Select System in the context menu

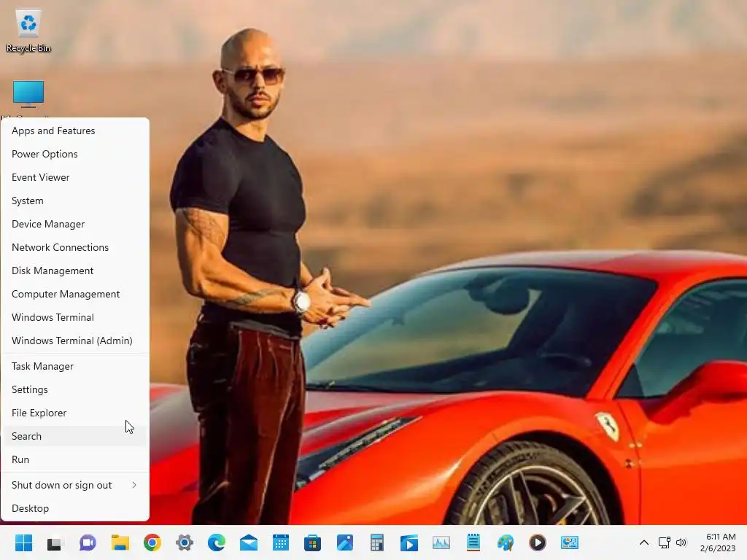[75, 201]
